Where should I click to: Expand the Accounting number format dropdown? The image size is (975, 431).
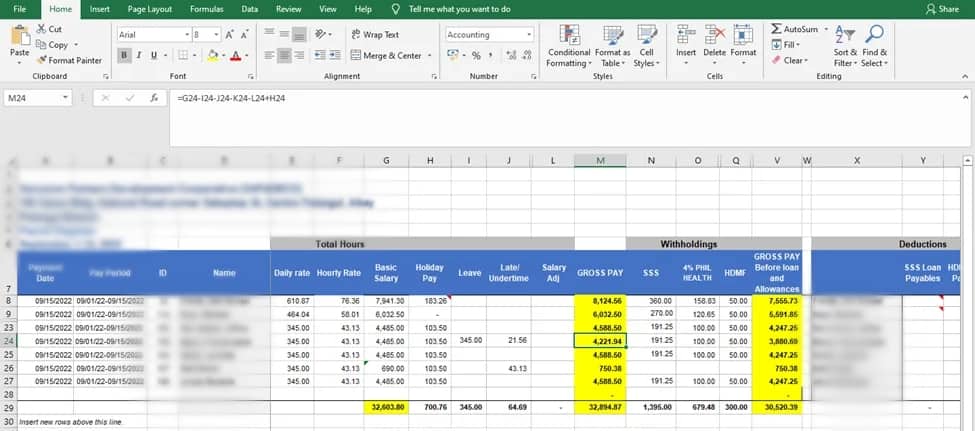tap(528, 34)
